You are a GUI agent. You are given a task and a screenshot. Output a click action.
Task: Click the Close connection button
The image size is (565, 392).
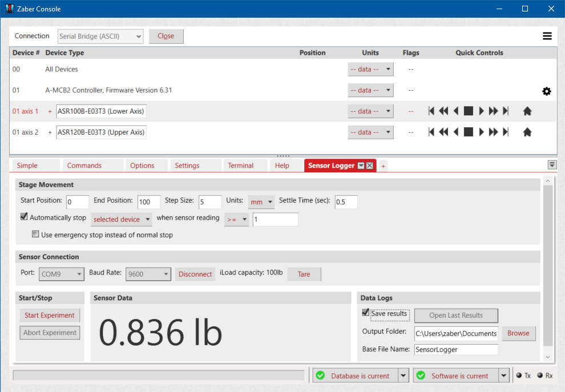click(x=166, y=37)
